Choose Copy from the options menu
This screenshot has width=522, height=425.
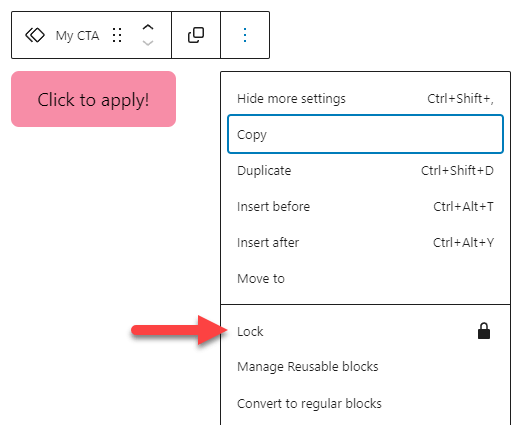point(365,134)
